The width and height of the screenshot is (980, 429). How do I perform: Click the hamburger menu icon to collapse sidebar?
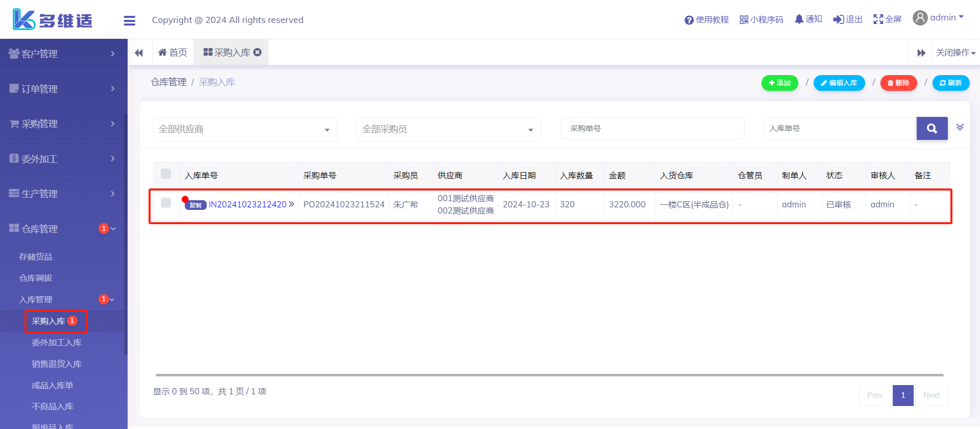[129, 20]
